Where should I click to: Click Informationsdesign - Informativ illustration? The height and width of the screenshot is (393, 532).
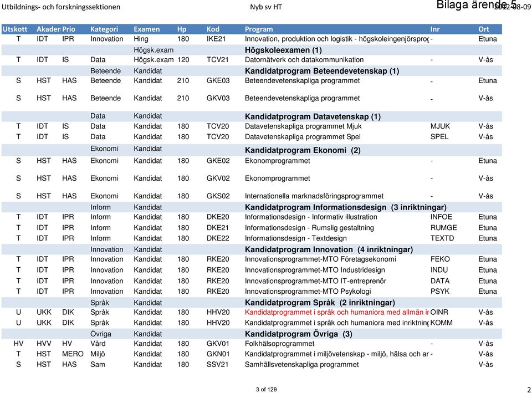click(311, 217)
